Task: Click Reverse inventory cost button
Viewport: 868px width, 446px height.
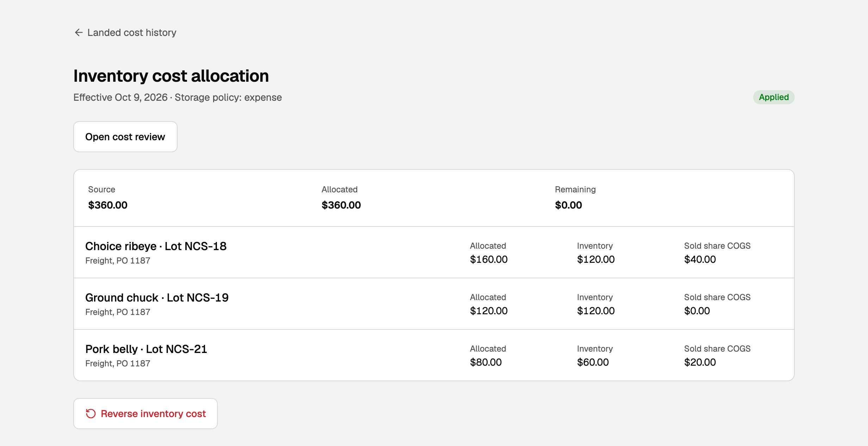Action: coord(145,414)
